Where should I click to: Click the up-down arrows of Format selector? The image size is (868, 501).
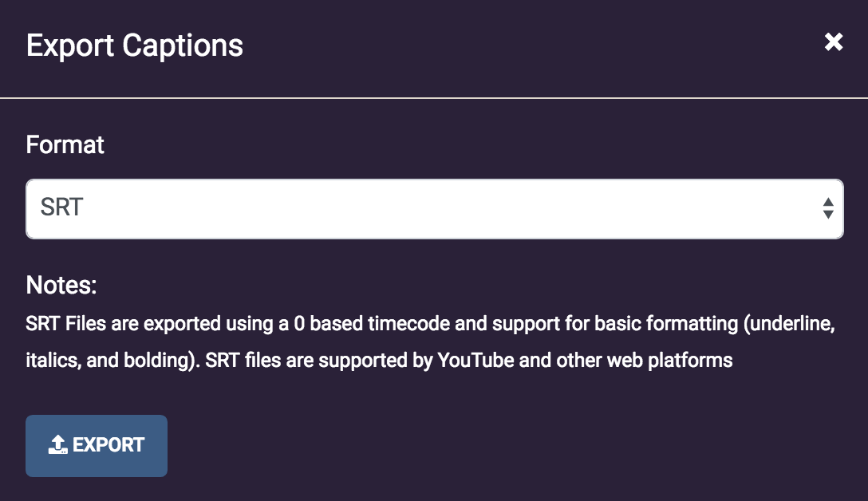[x=828, y=208]
